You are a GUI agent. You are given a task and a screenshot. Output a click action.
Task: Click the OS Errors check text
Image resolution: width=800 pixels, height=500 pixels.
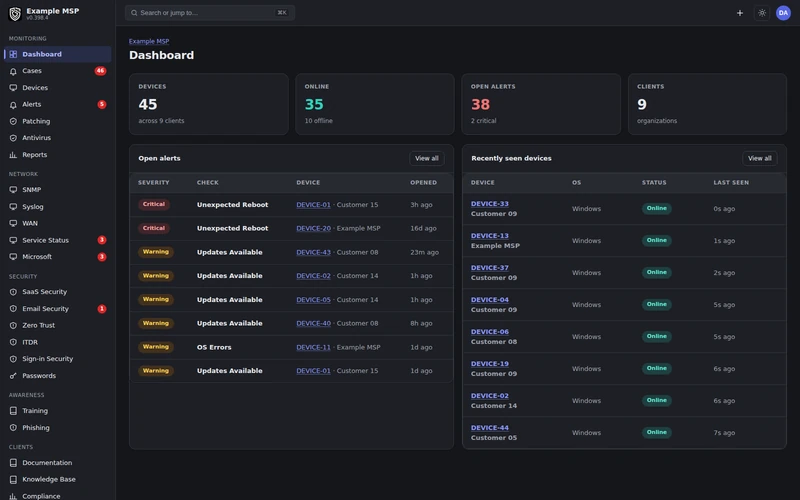214,347
